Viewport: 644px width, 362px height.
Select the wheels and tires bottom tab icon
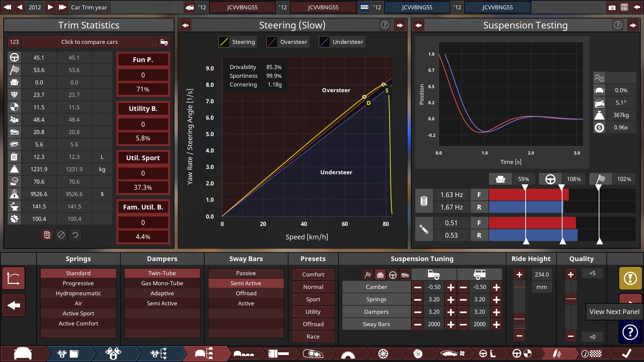tap(383, 354)
